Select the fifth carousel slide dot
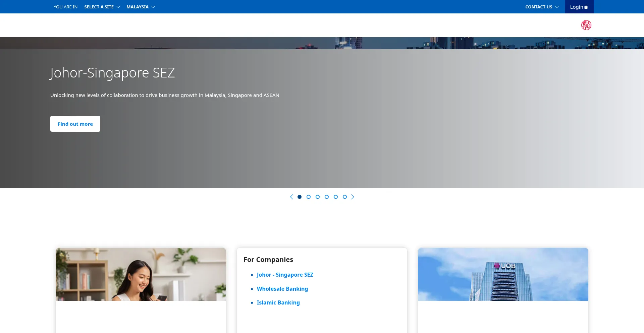644x333 pixels. point(336,197)
